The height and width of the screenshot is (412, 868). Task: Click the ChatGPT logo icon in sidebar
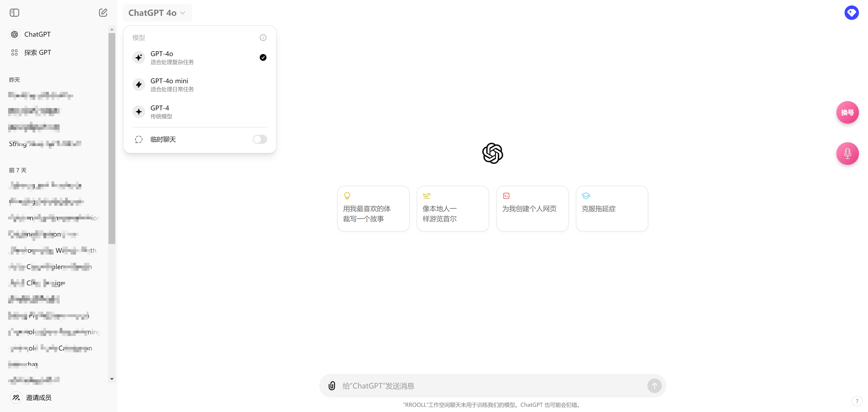click(14, 34)
